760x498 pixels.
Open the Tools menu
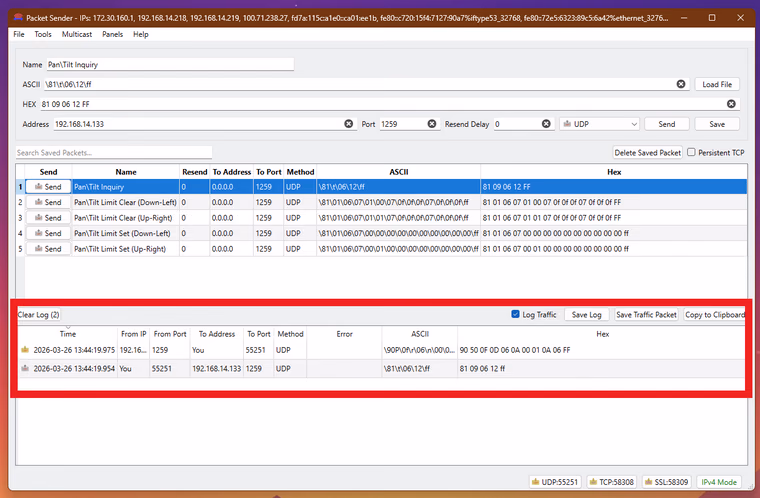(43, 34)
